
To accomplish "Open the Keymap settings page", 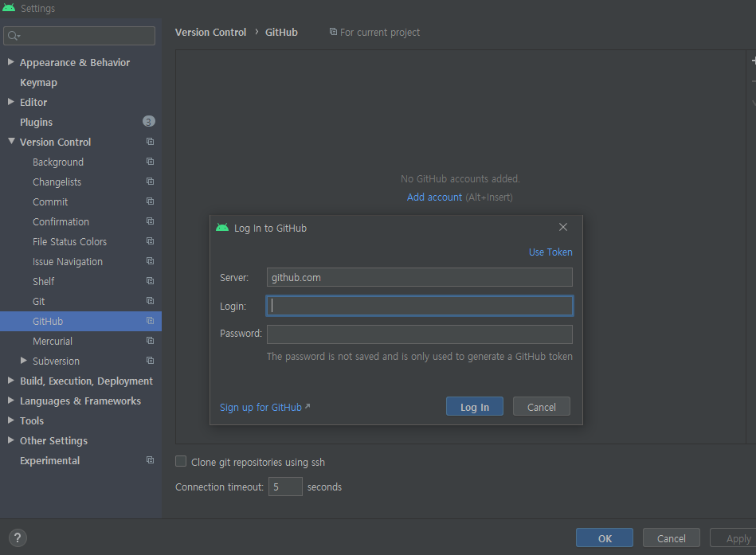I will pos(38,82).
